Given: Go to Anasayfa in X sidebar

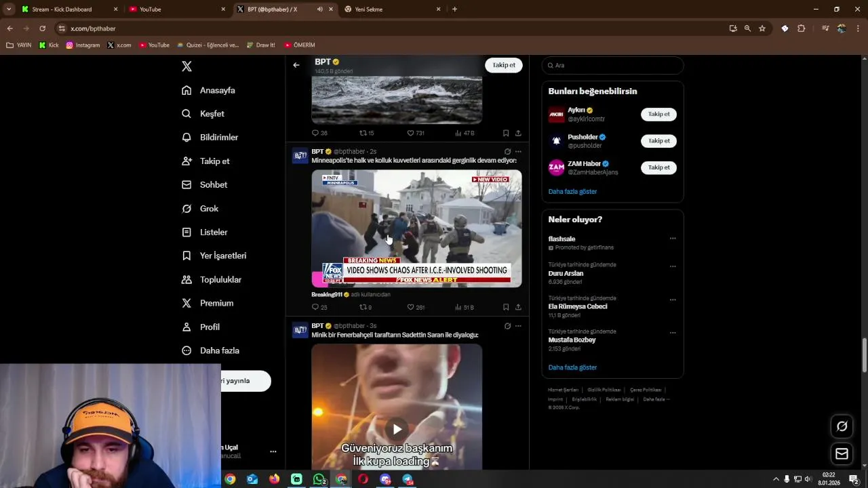Looking at the screenshot, I should 209,90.
